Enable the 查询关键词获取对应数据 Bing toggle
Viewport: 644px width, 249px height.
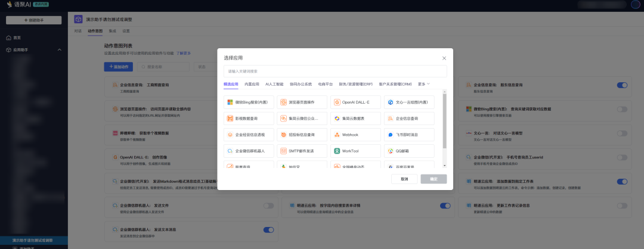622,109
